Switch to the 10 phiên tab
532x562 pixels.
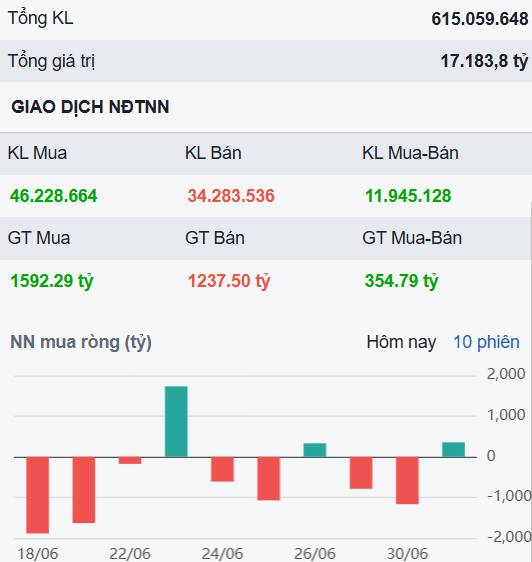[x=486, y=342]
